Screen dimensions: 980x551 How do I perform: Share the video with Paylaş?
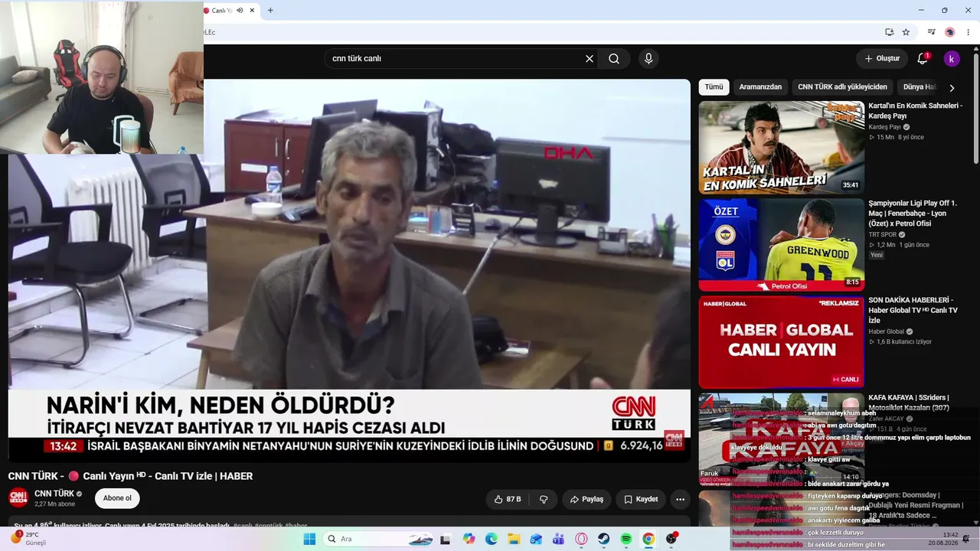coord(586,500)
